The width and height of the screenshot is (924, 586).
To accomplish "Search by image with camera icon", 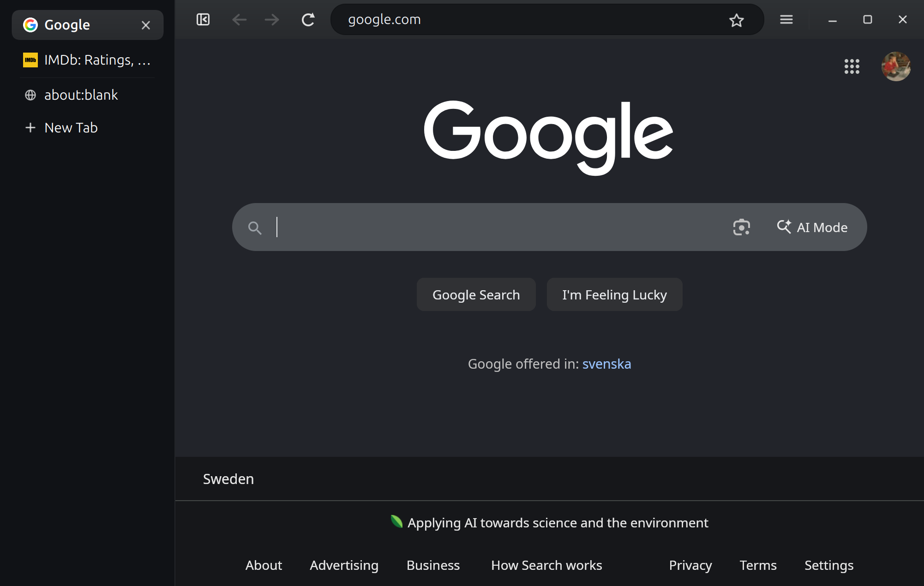I will click(741, 227).
